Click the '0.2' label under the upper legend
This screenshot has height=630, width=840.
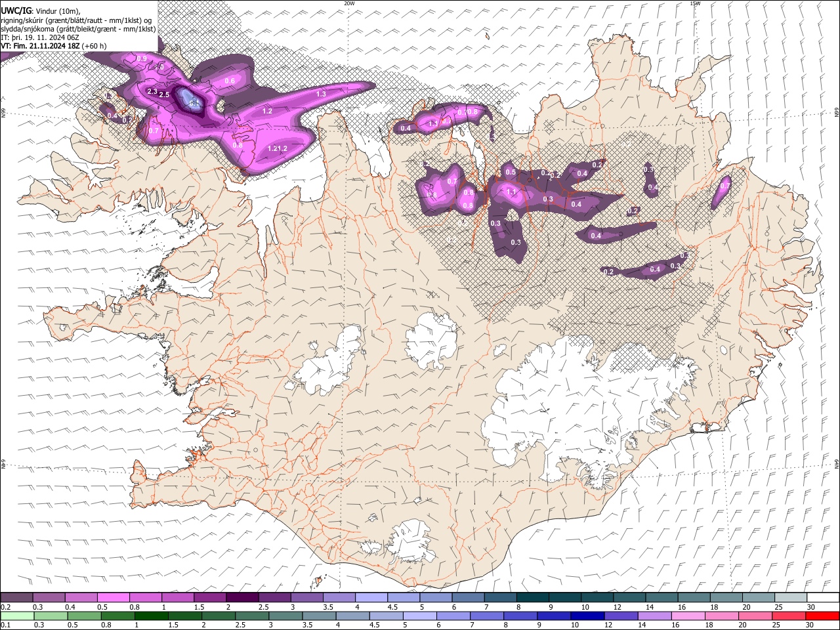click(6, 607)
